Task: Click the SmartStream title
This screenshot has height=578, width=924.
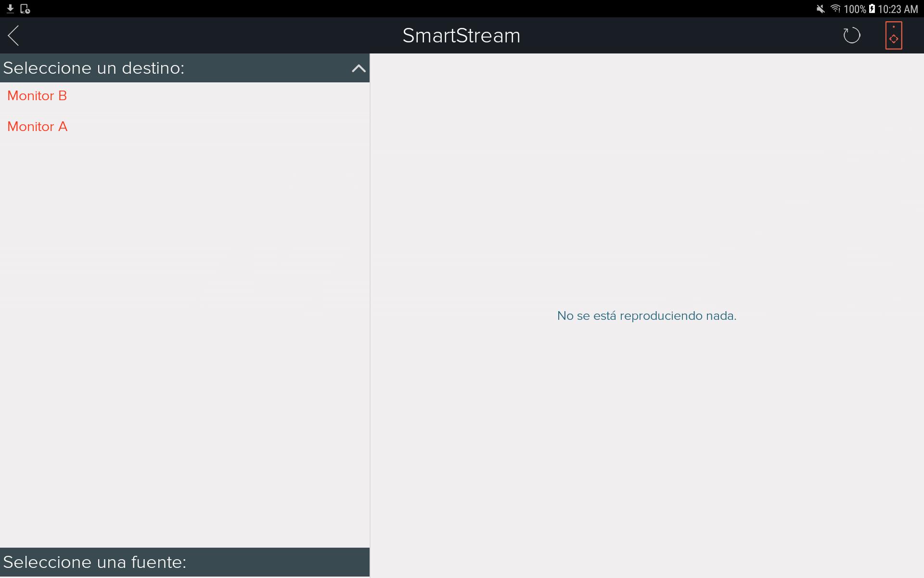Action: pyautogui.click(x=462, y=36)
